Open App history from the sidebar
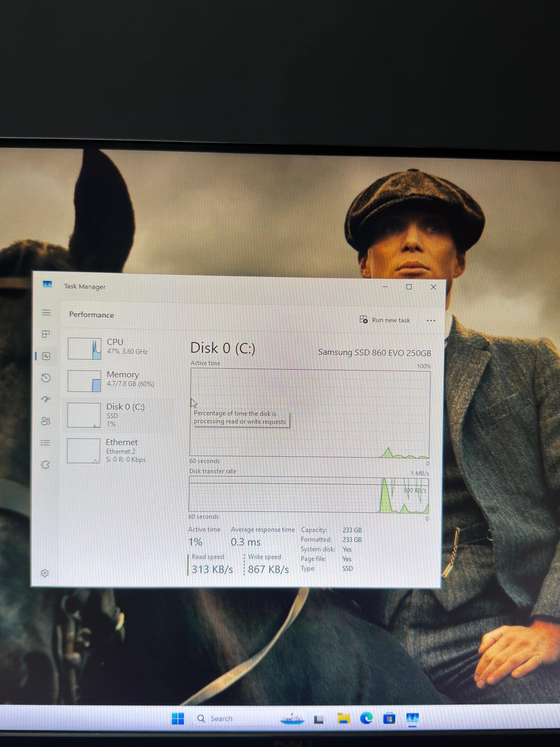560x747 pixels. [x=46, y=378]
